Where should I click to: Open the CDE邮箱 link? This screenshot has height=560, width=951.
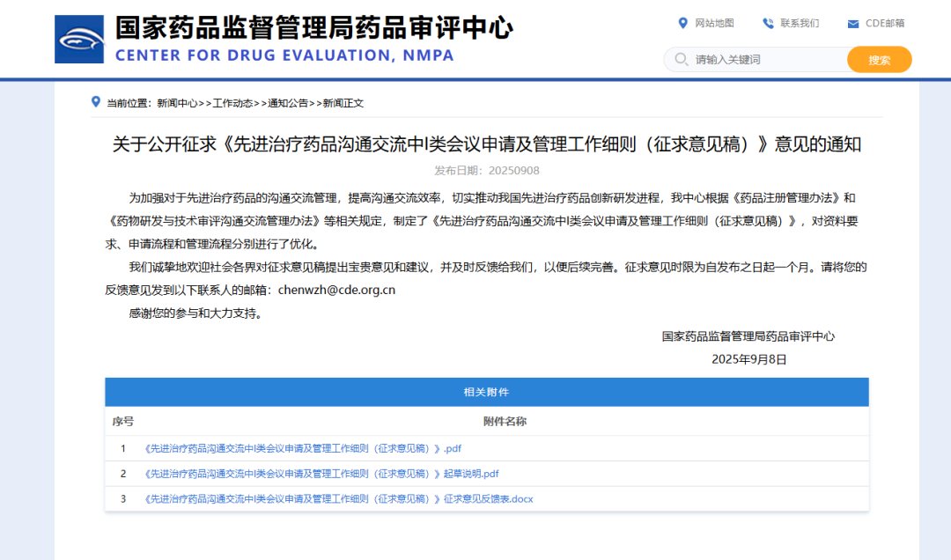(x=885, y=23)
